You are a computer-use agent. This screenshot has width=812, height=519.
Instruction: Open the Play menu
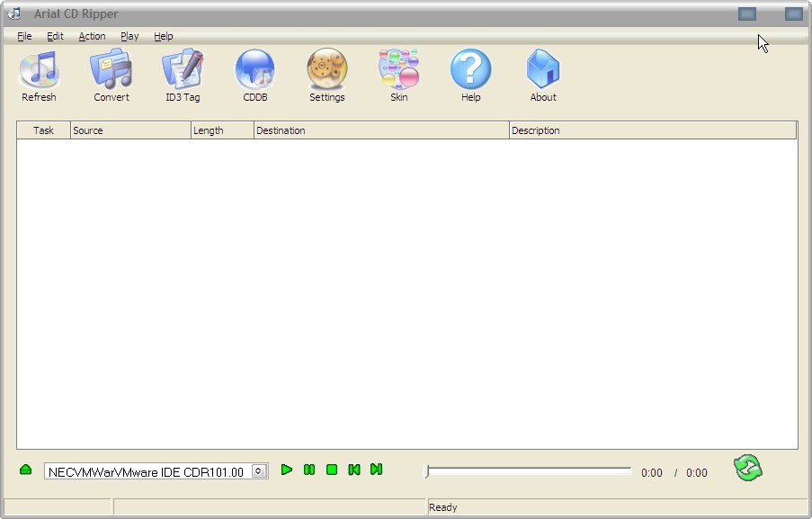[x=129, y=36]
